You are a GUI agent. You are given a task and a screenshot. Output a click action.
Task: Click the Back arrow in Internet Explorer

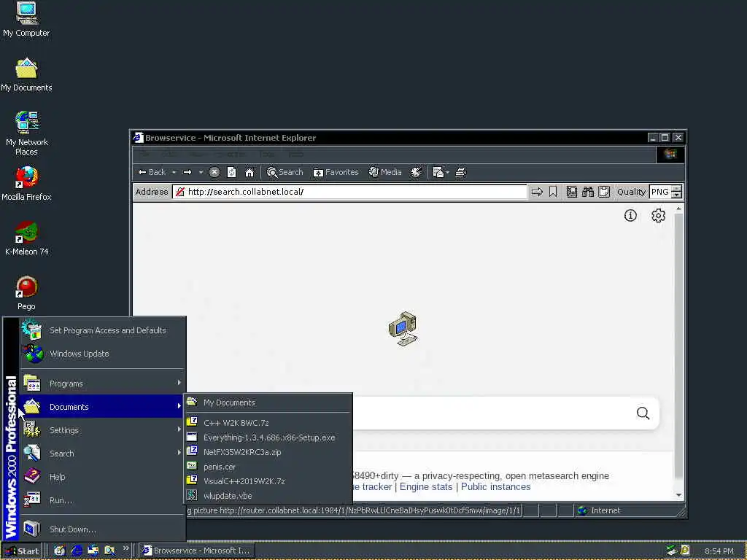click(x=152, y=172)
